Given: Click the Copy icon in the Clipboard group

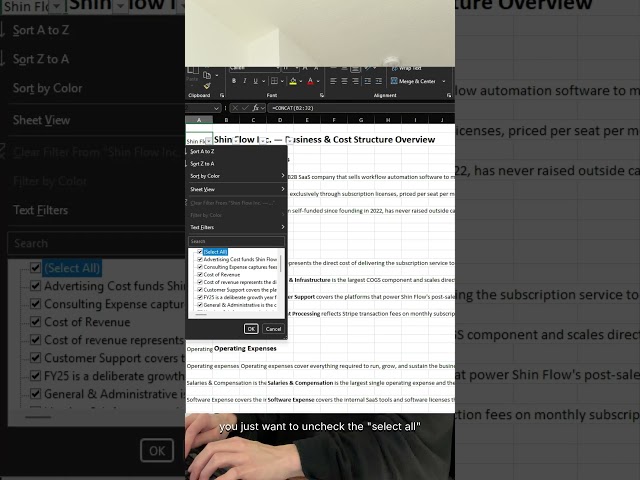Looking at the screenshot, I should [207, 75].
